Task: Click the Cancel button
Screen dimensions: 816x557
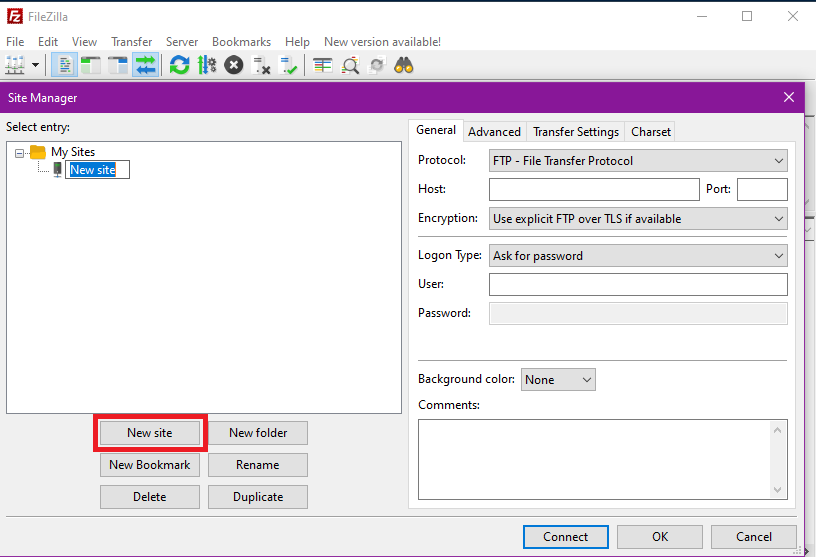Action: [754, 537]
